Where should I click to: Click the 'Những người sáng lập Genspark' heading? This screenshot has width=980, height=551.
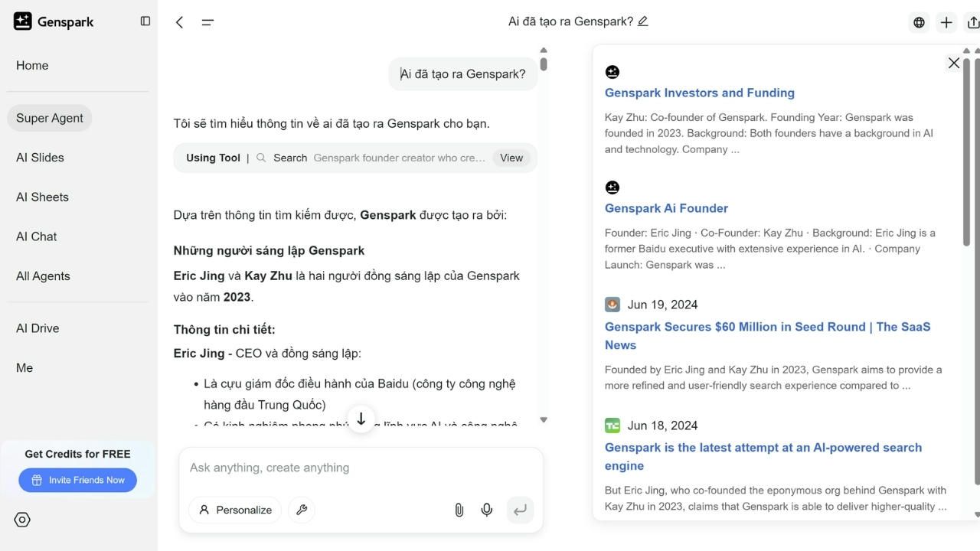point(269,250)
